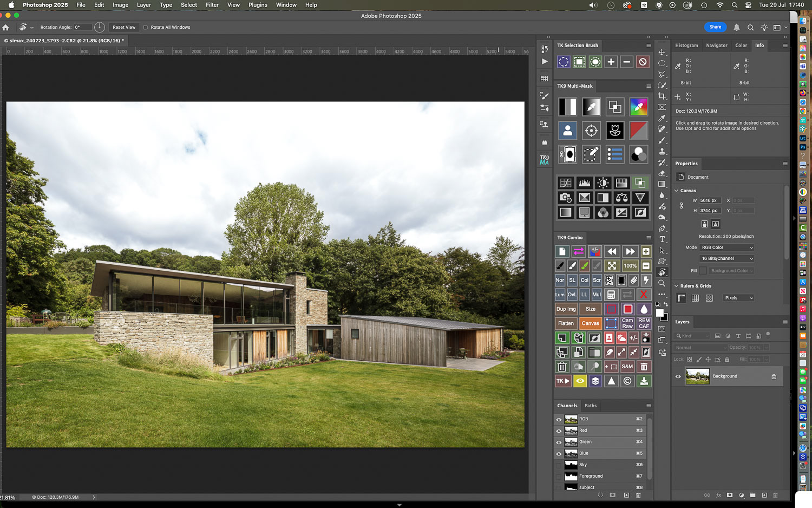Viewport: 812px width, 508px height.
Task: Click the Reset View button
Action: click(124, 27)
